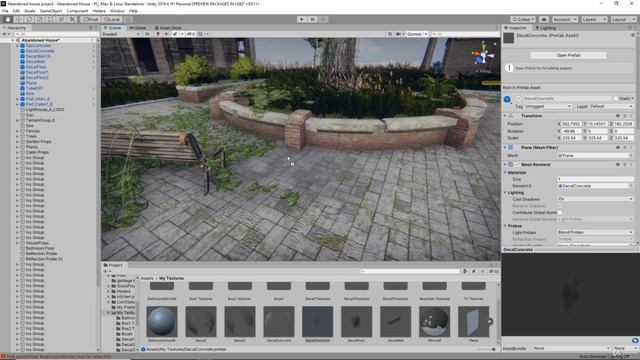The height and width of the screenshot is (360, 640).
Task: Open the Collab dropdown
Action: tap(523, 19)
